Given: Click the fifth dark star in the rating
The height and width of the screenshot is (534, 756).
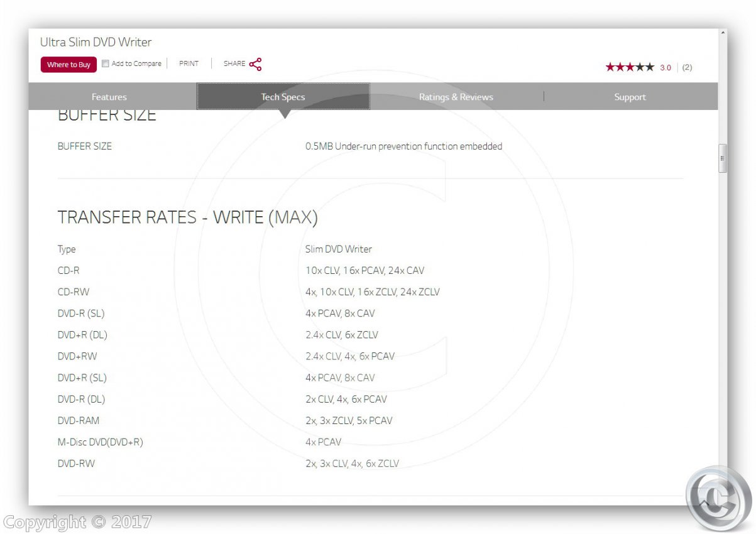Looking at the screenshot, I should 650,67.
